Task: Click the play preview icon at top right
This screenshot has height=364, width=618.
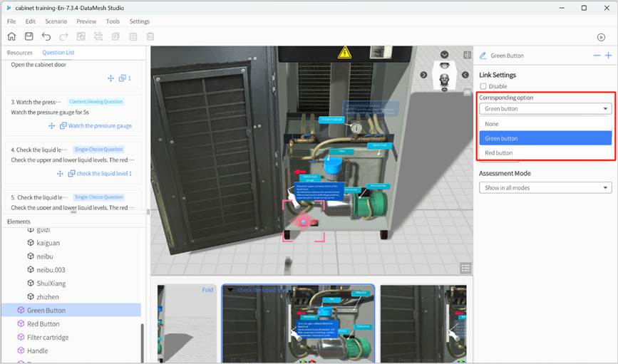Action: 601,37
